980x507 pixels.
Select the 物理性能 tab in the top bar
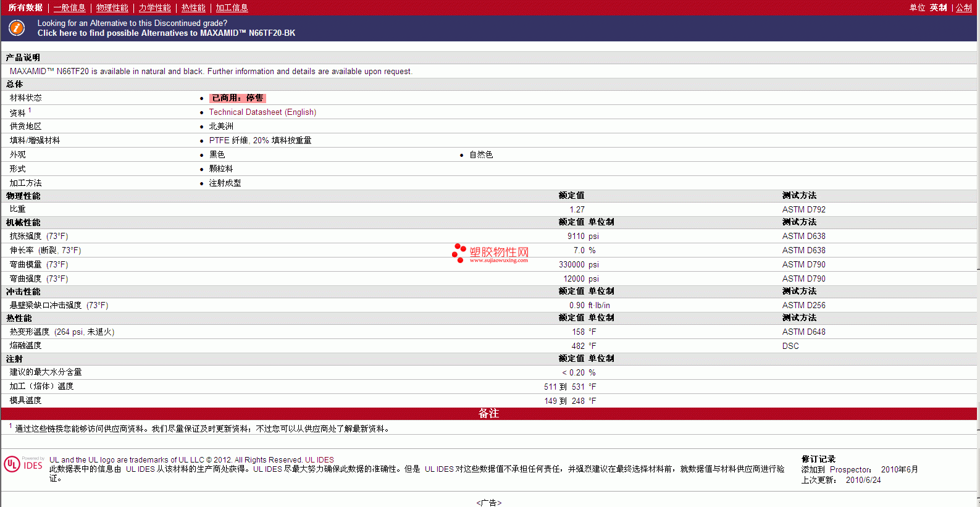pyautogui.click(x=112, y=7)
